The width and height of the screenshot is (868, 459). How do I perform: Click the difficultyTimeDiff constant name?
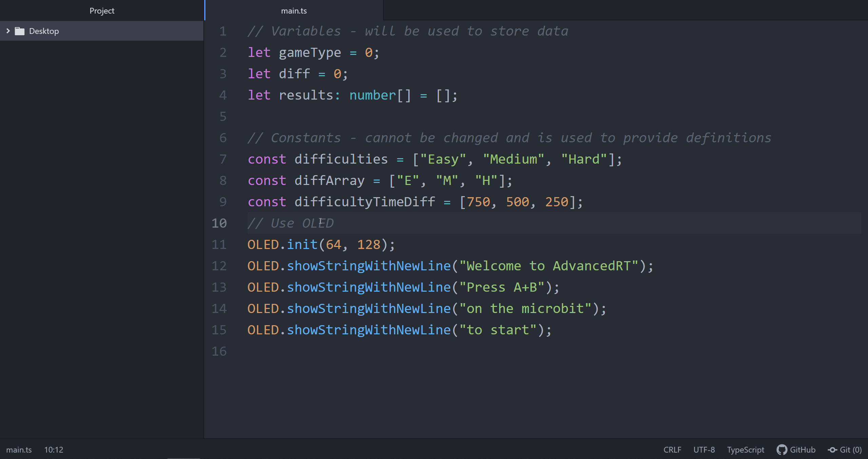click(x=364, y=202)
